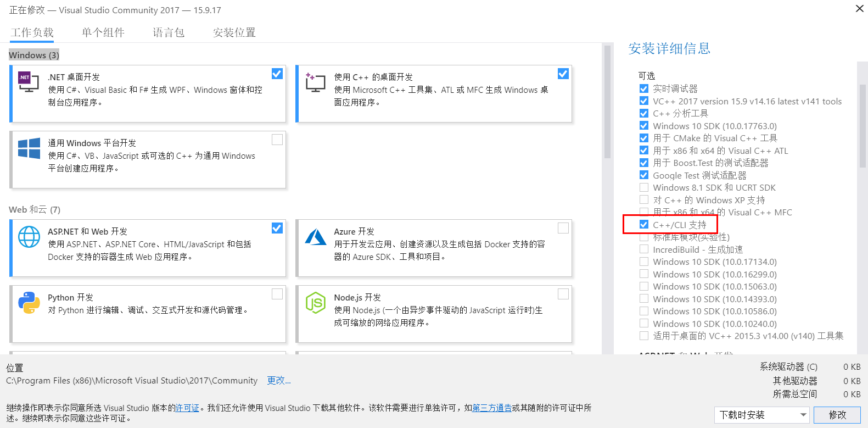The height and width of the screenshot is (428, 868).
Task: Check Windows 10 SDK (10.0.10240.0)
Action: point(644,324)
